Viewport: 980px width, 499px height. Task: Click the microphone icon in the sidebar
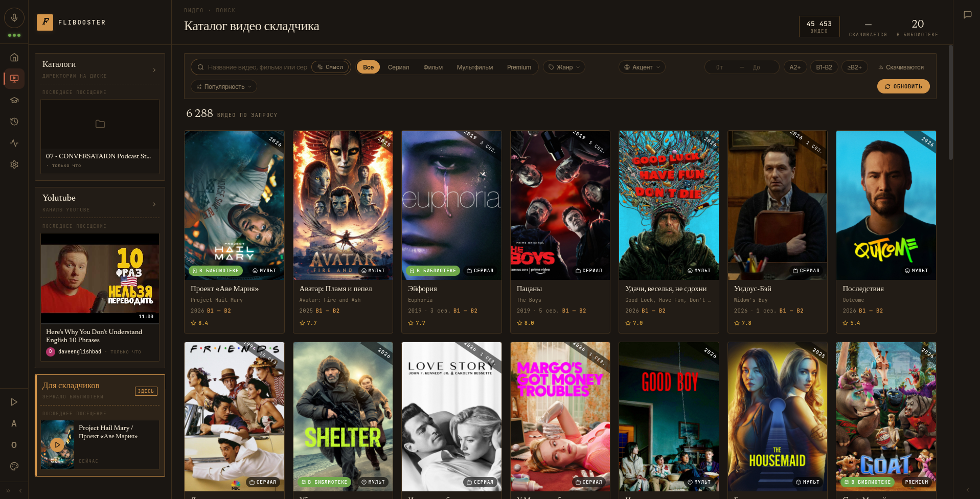click(14, 18)
